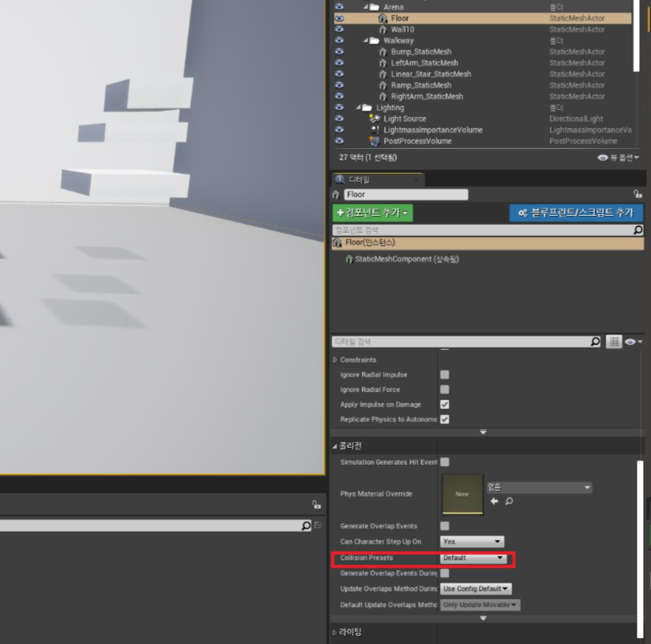Expand the Lighting (라이팅) section
The image size is (651, 644).
[x=335, y=633]
